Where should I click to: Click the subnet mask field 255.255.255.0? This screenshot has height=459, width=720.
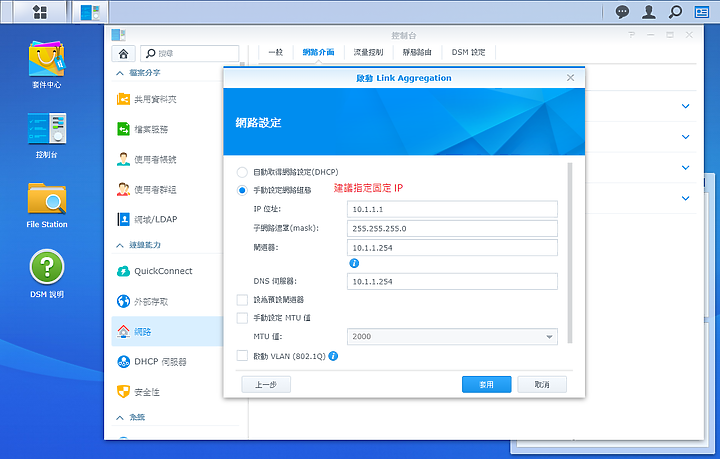(x=452, y=228)
